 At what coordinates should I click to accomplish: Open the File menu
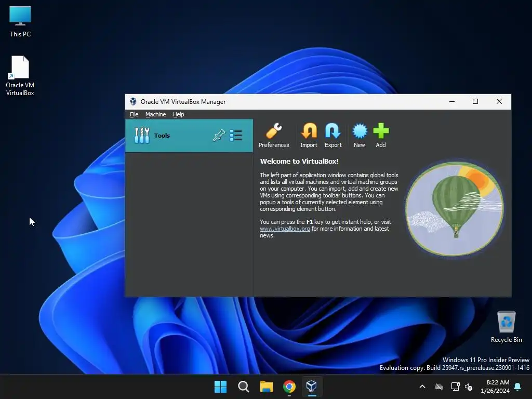tap(134, 114)
